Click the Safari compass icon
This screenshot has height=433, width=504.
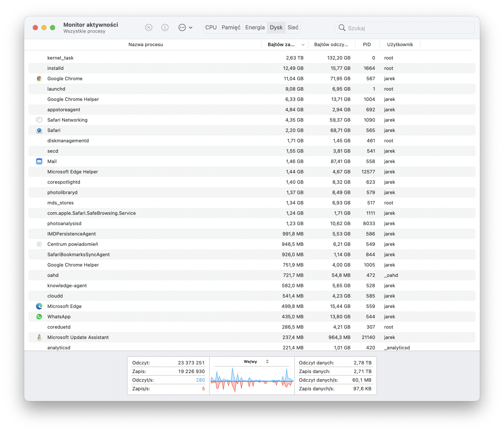tap(39, 130)
